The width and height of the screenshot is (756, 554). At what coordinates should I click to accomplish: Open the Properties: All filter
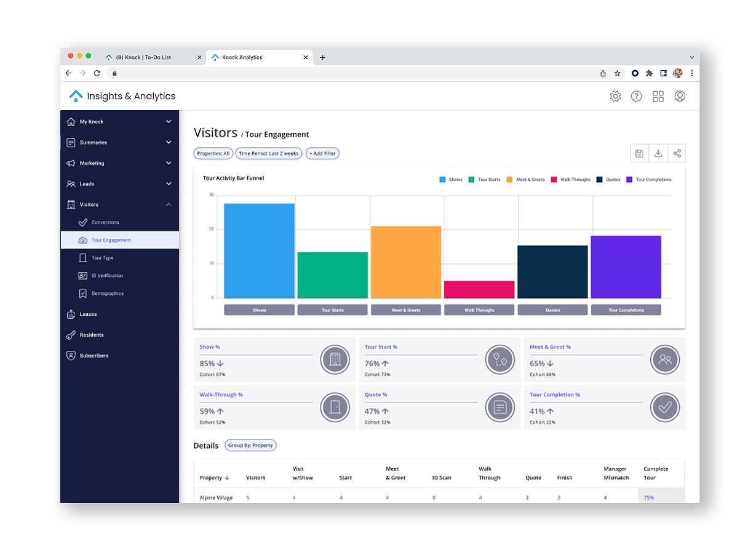tap(213, 153)
